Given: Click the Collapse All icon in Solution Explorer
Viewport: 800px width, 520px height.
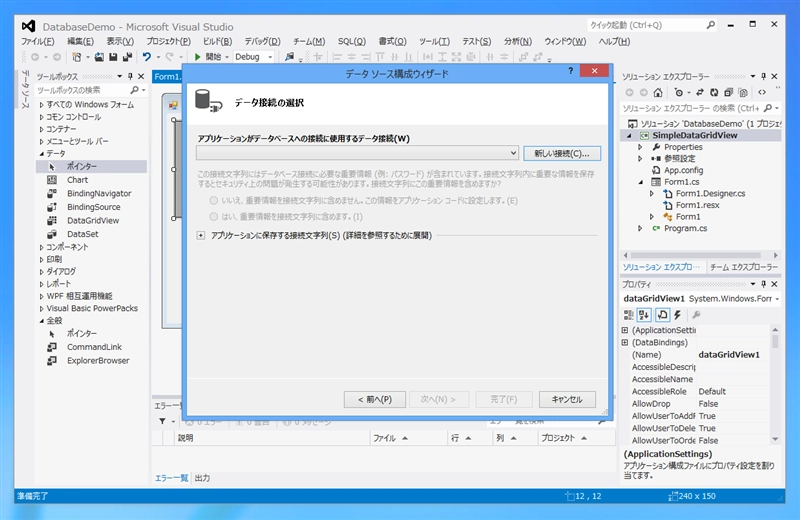Looking at the screenshot, I should pos(728,92).
